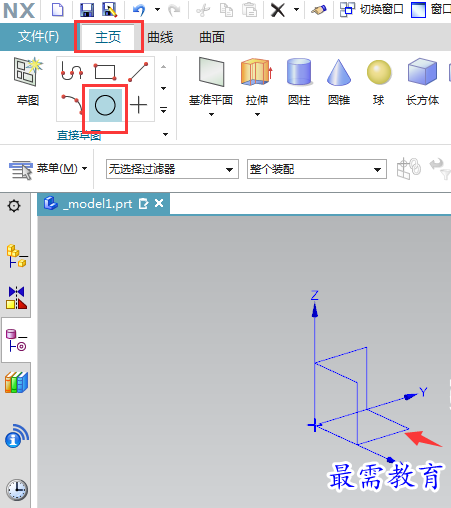Image resolution: width=451 pixels, height=508 pixels.
Task: Click the 拉伸 extrude tool
Action: (x=257, y=81)
